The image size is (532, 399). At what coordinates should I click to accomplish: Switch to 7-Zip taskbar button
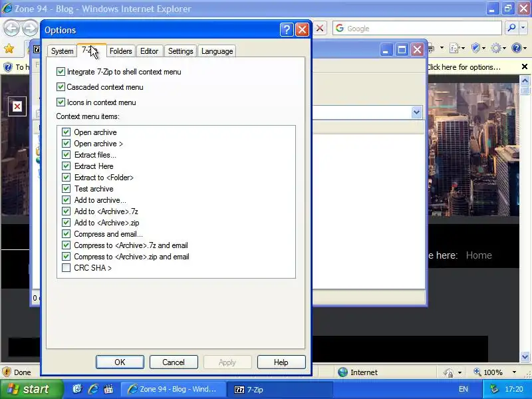[x=281, y=389]
